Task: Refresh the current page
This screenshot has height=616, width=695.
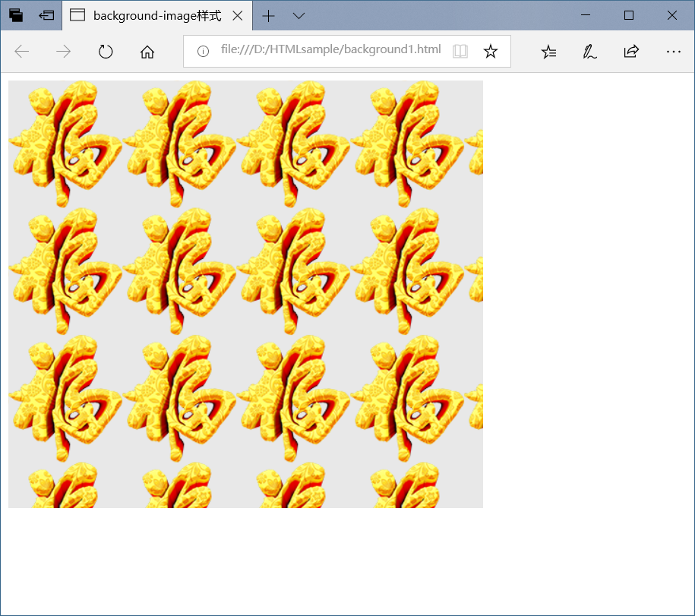Action: [106, 52]
